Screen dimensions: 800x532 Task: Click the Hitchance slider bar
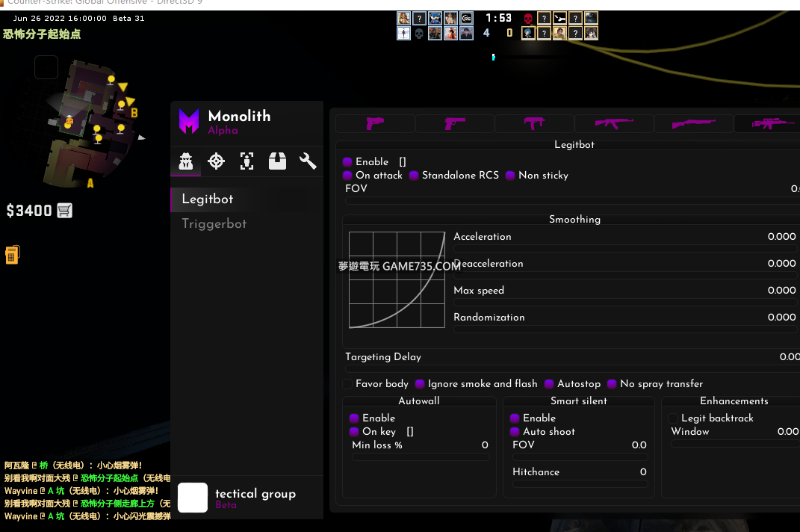pos(579,484)
